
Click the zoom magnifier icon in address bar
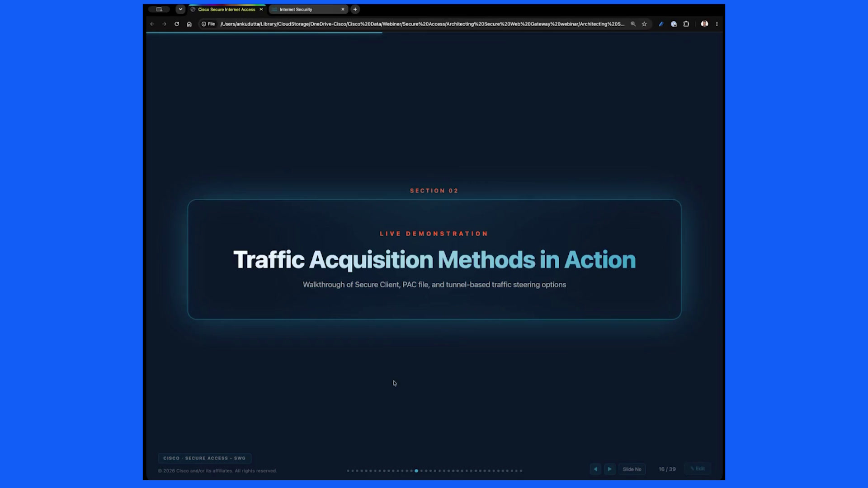point(633,24)
